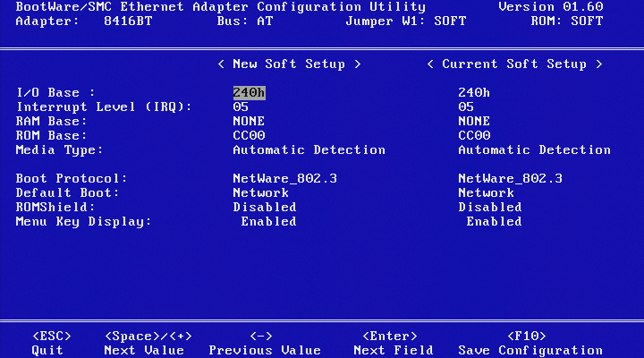The width and height of the screenshot is (644, 358).
Task: Click Current Soft Setup NetWare_802.3 value
Action: (x=510, y=179)
